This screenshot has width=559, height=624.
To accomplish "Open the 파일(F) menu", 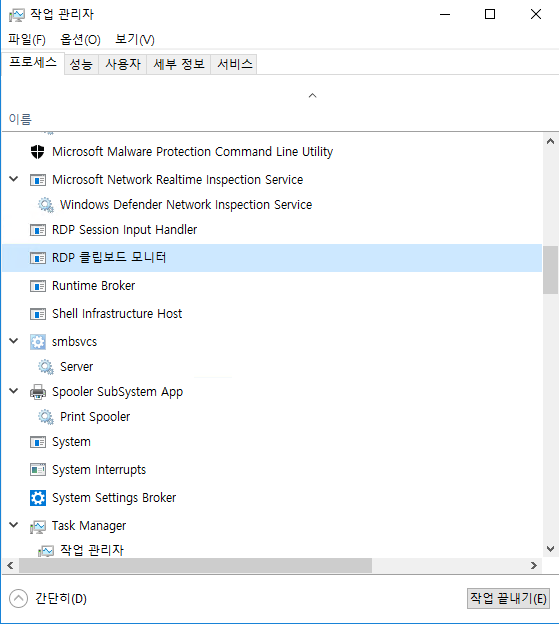I will point(27,39).
